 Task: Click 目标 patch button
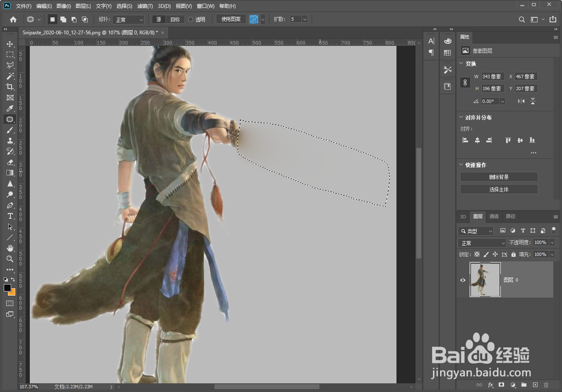pos(175,19)
